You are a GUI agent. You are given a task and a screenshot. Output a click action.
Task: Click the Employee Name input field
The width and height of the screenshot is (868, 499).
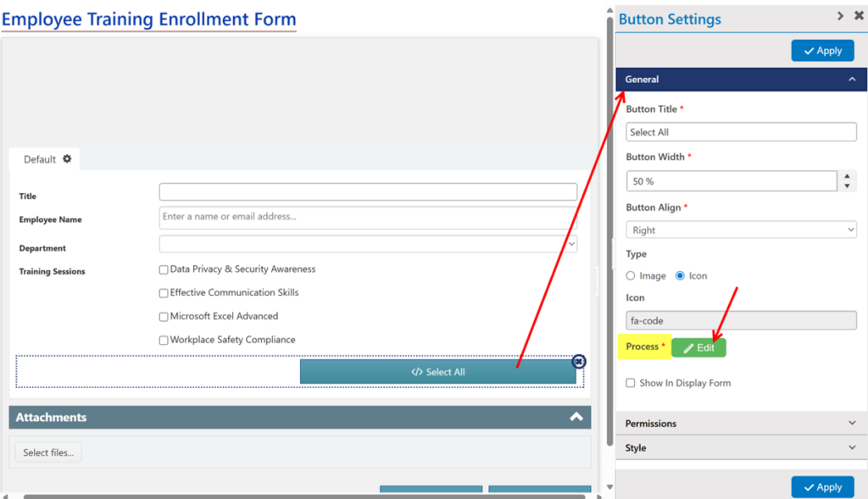click(x=368, y=217)
